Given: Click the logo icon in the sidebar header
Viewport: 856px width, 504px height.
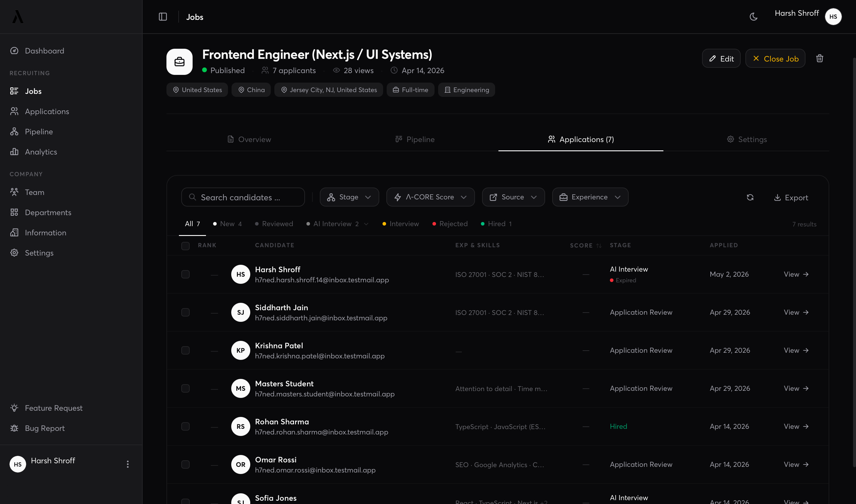Looking at the screenshot, I should [18, 17].
